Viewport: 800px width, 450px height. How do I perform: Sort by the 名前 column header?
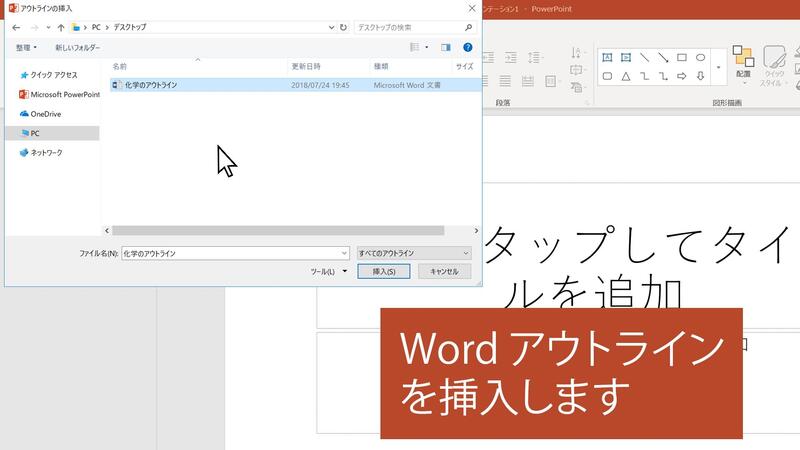coord(120,66)
